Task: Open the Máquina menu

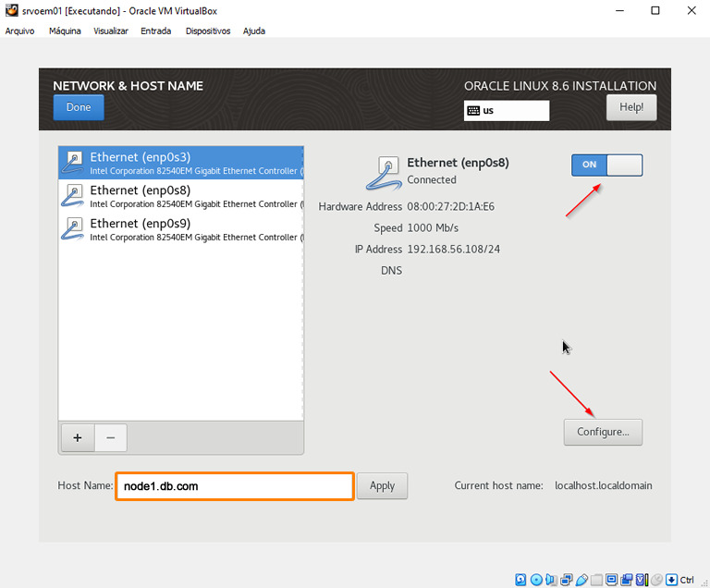Action: coord(65,31)
